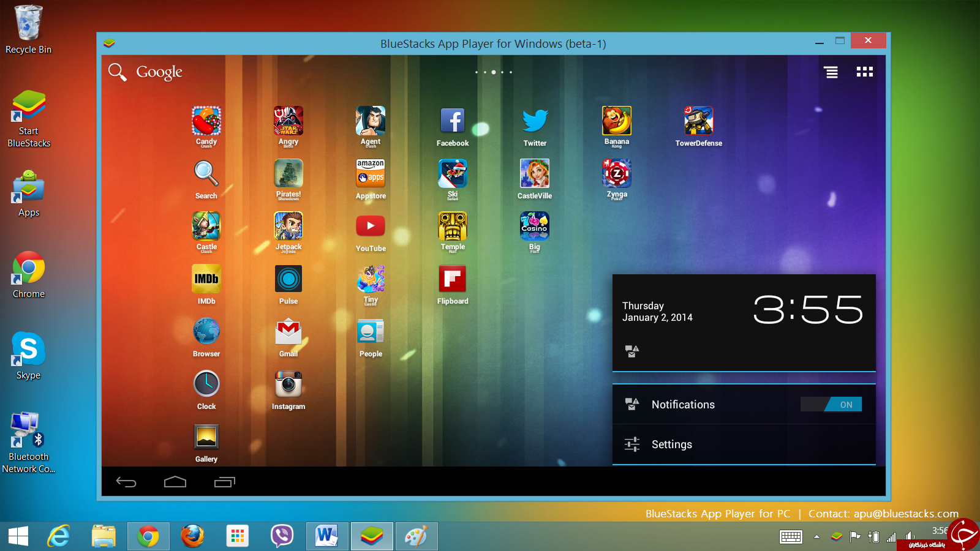Open the IMDb app
Viewport: 980px width, 551px height.
point(206,279)
